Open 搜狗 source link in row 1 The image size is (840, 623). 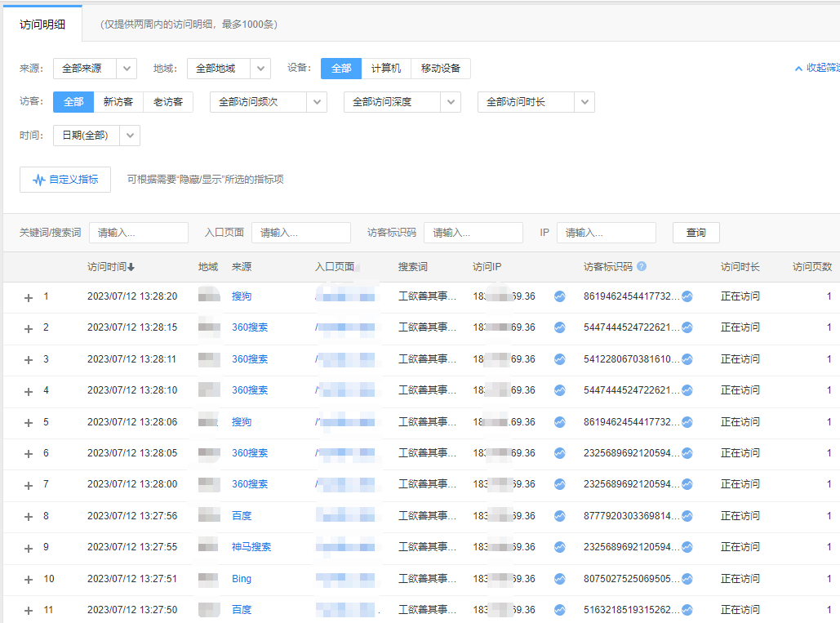(242, 296)
